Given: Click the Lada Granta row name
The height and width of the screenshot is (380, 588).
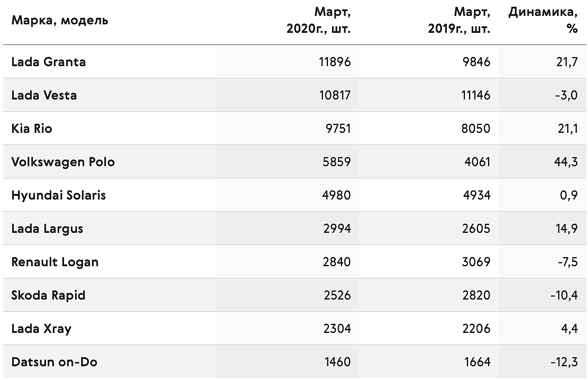Looking at the screenshot, I should pyautogui.click(x=48, y=61).
